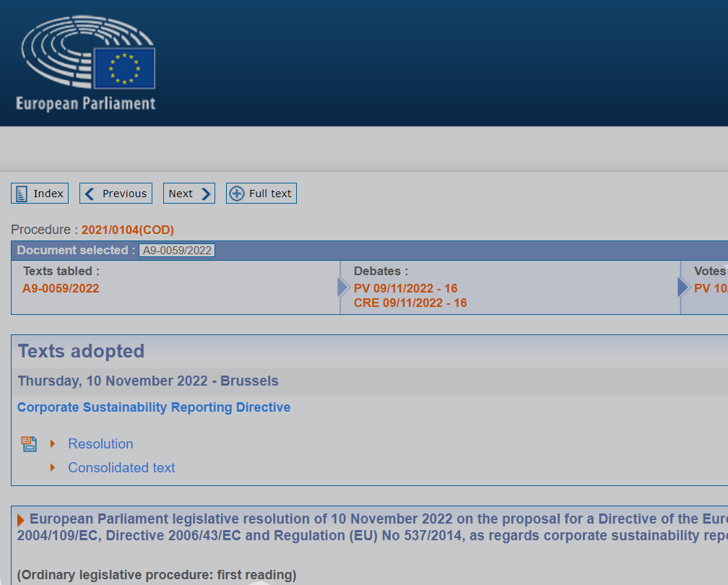This screenshot has width=728, height=585.
Task: Open the Index page
Action: pos(40,194)
